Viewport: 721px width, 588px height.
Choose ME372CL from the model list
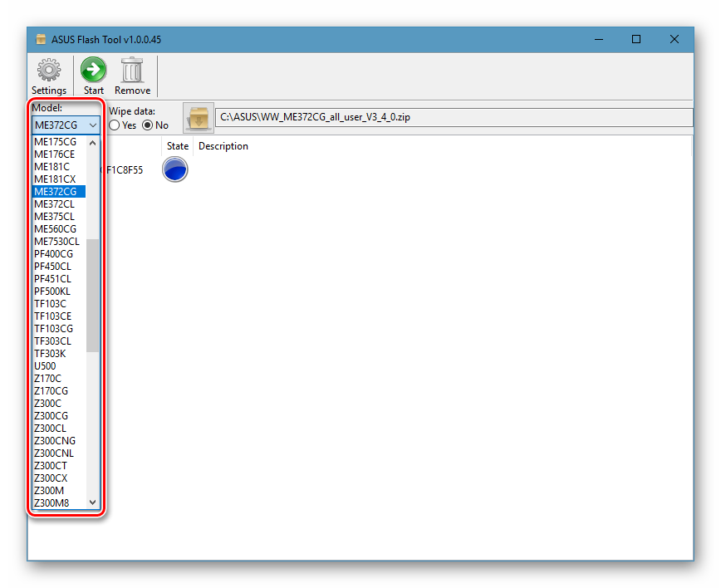[59, 203]
